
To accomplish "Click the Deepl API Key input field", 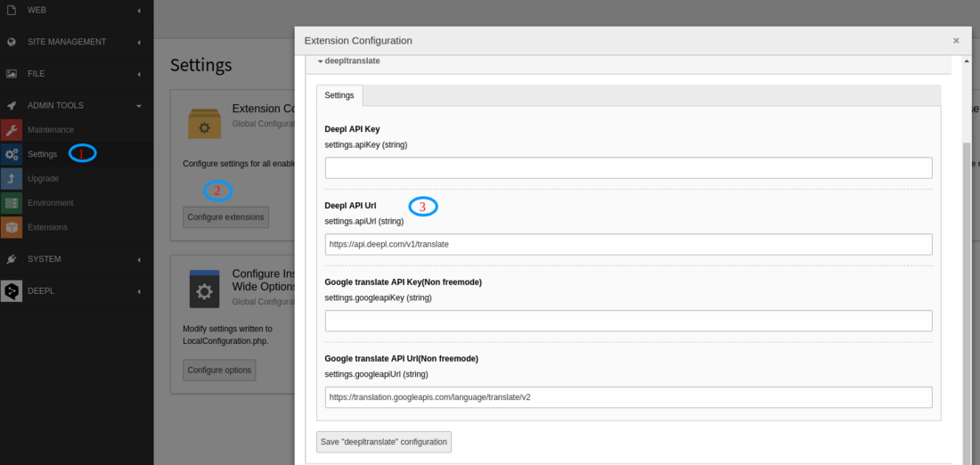I will 628,167.
